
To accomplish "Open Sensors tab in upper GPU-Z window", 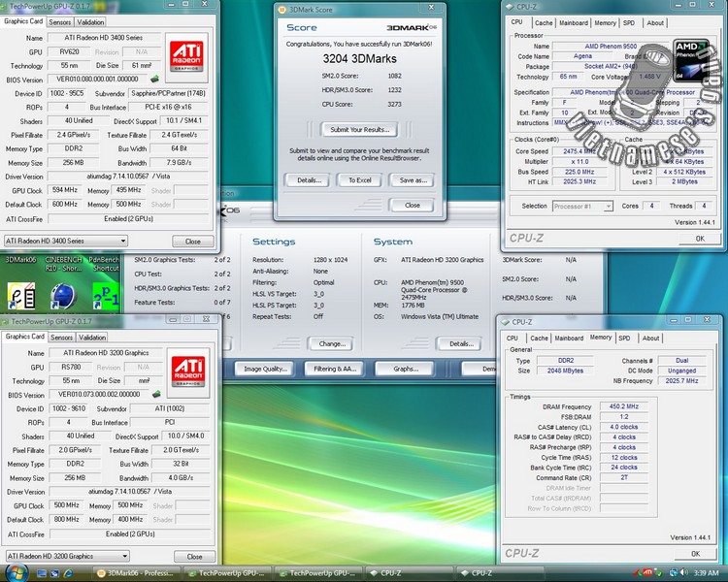I will point(60,22).
